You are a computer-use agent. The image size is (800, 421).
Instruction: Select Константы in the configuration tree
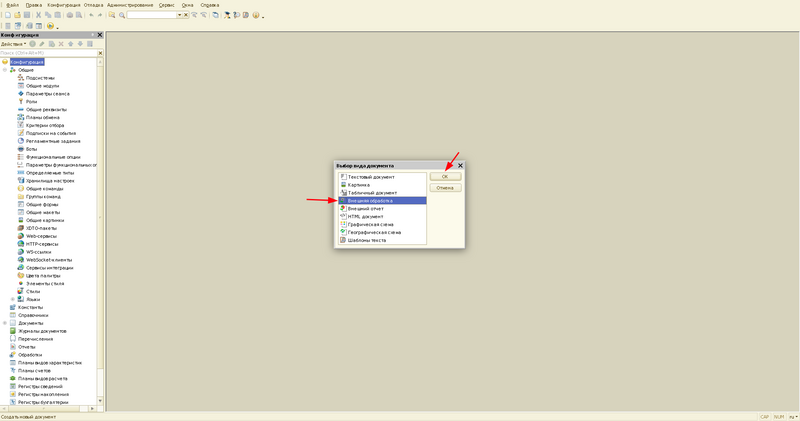coord(30,307)
